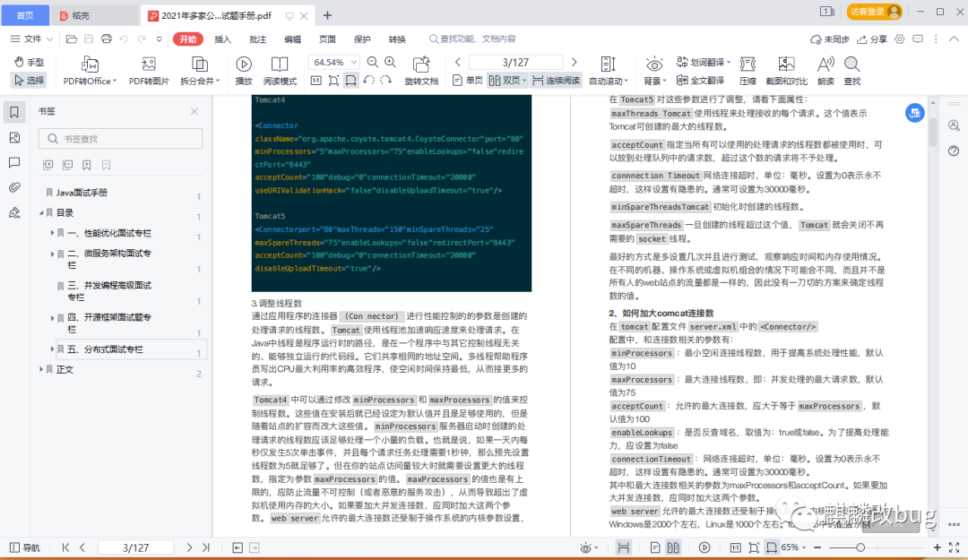This screenshot has height=560, width=968.
Task: Open the 首页 home tab
Action: coord(25,15)
